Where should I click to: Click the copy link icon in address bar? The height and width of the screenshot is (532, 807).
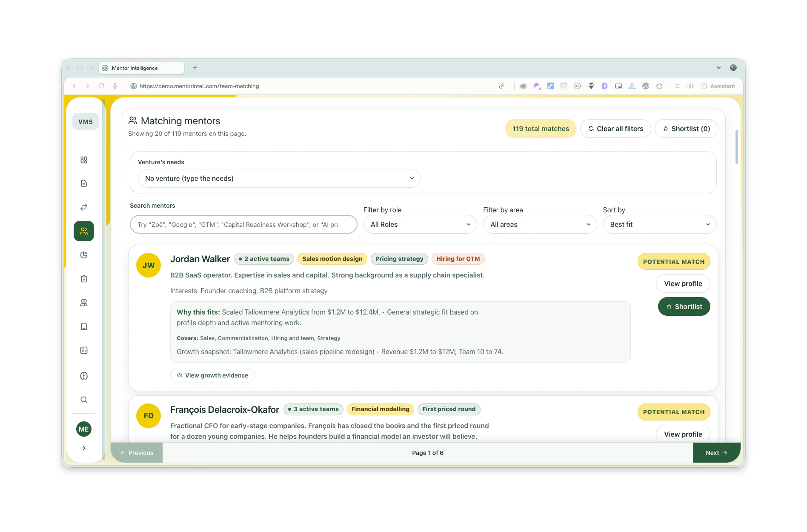502,86
